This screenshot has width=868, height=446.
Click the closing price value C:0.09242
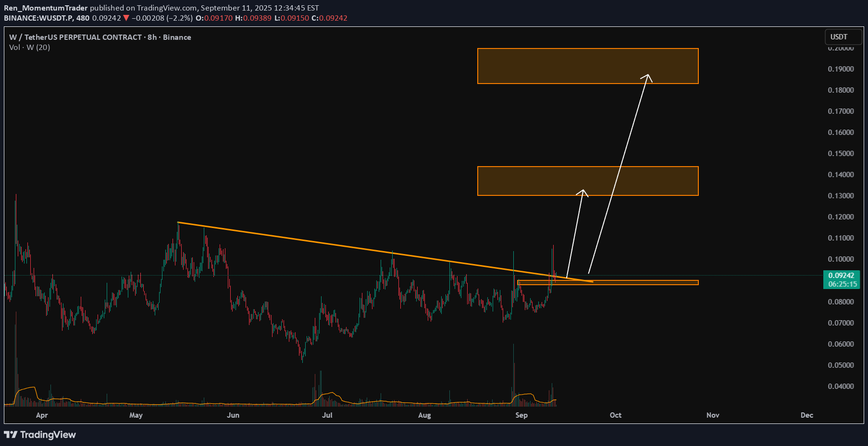329,18
